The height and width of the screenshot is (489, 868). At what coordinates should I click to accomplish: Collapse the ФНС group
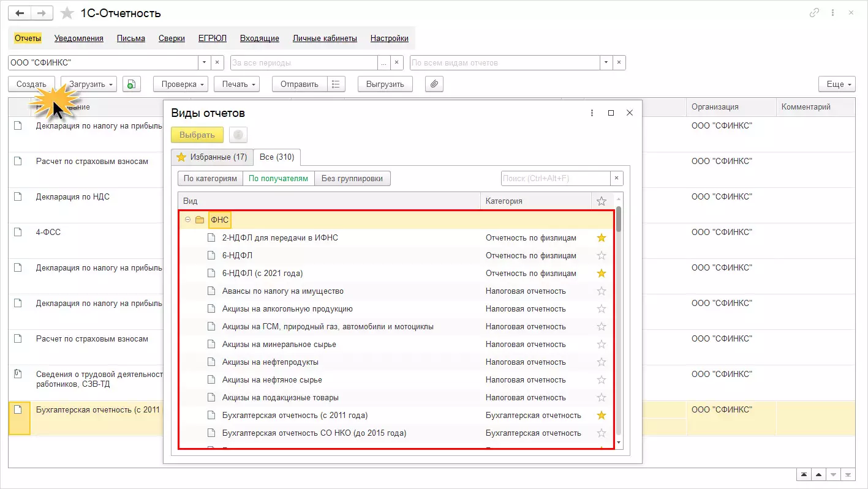[x=187, y=220]
